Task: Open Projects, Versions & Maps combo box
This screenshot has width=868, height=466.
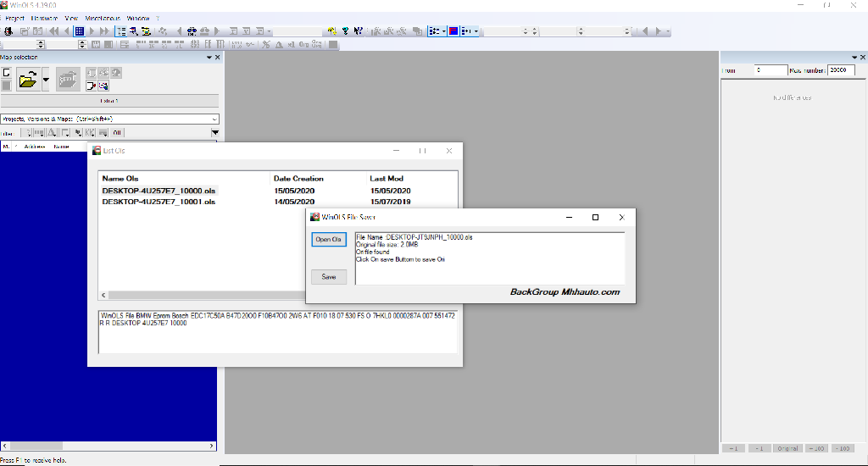Action: click(x=109, y=119)
